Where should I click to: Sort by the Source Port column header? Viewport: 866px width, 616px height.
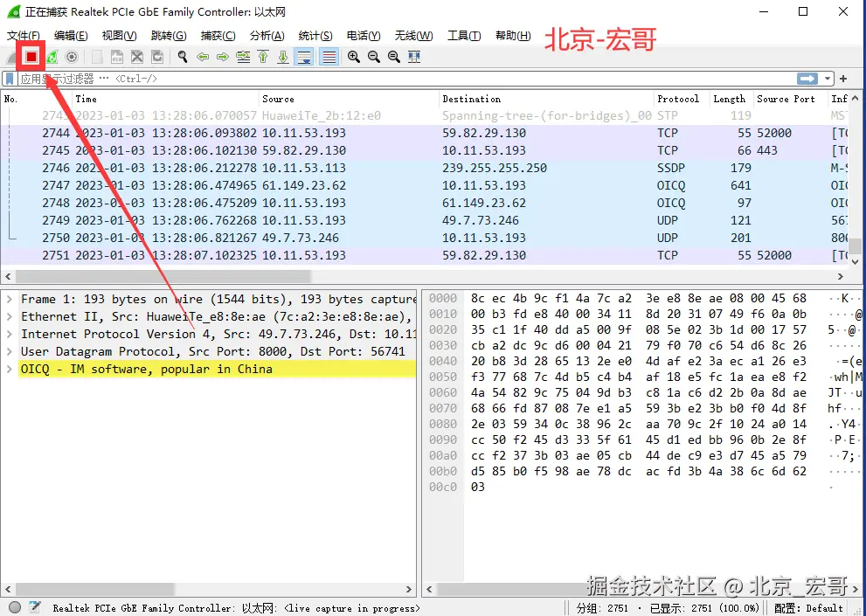coord(791,99)
